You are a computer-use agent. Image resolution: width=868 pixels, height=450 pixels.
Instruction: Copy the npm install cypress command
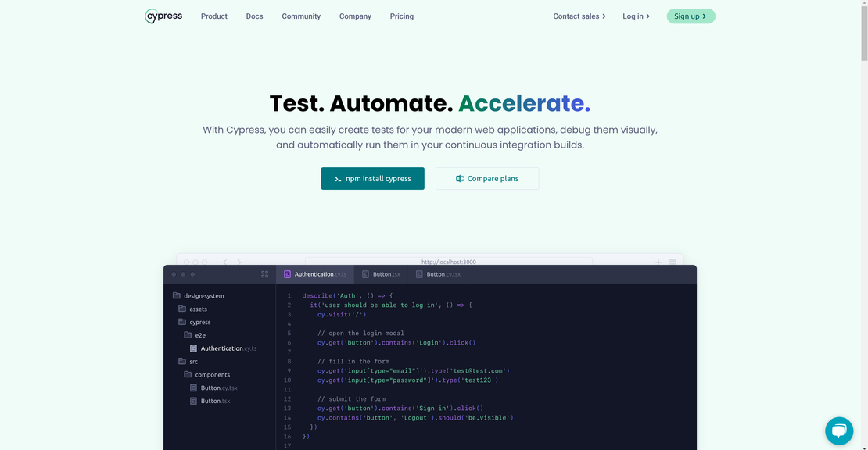pos(372,179)
